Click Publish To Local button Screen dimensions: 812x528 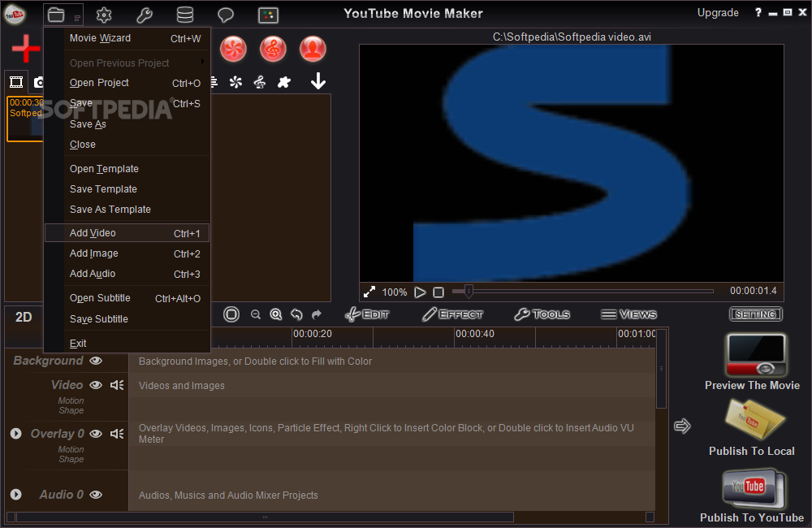(x=752, y=428)
